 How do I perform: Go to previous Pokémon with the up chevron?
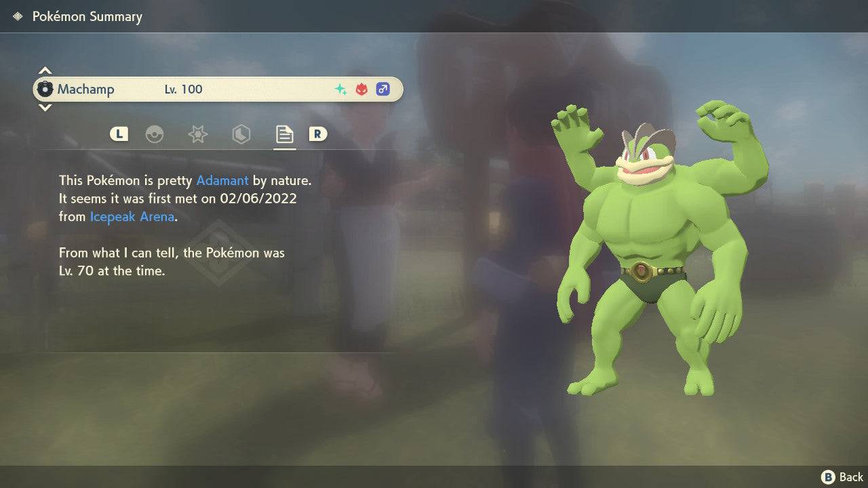click(x=45, y=71)
